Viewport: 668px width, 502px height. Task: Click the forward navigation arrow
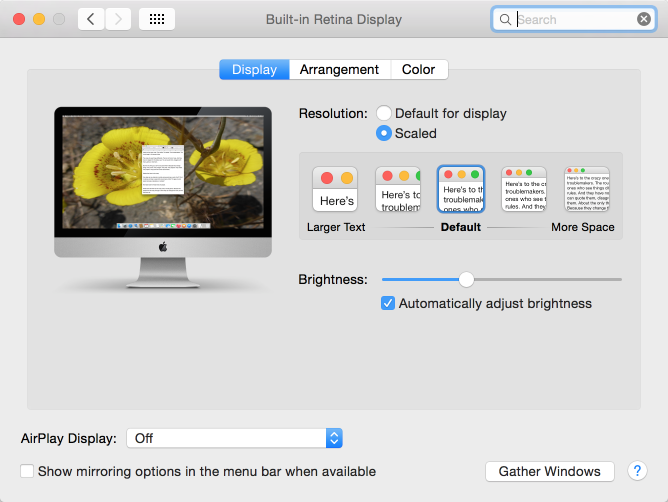pos(118,19)
